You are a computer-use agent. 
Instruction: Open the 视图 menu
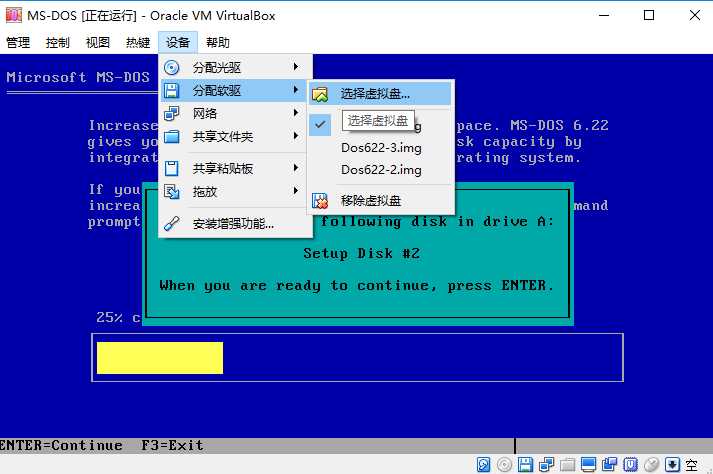(98, 43)
